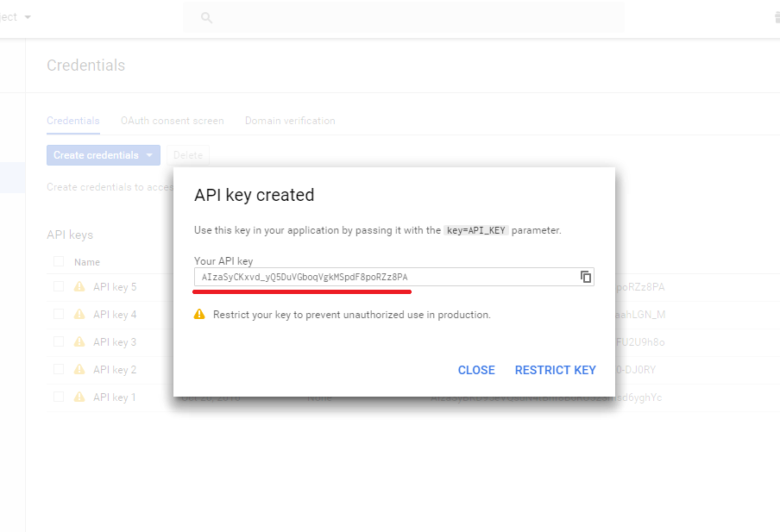The width and height of the screenshot is (780, 532).
Task: Click the warning triangle beside API key 5
Action: pos(79,286)
